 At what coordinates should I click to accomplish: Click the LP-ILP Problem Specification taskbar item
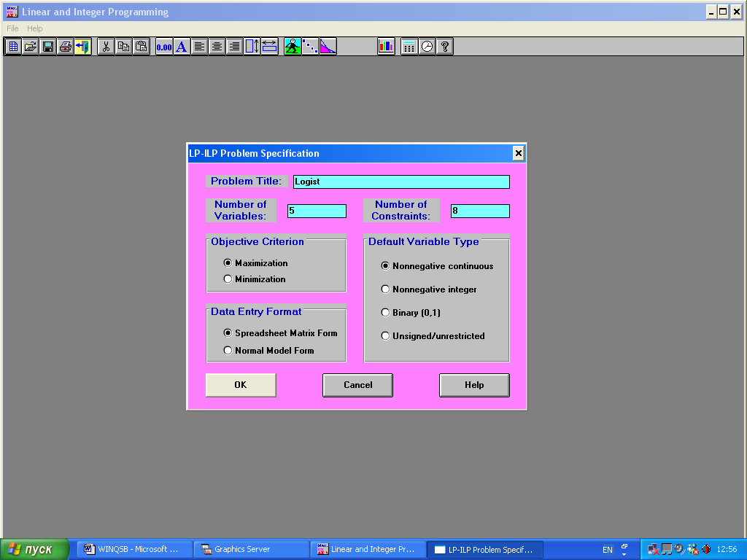point(485,550)
